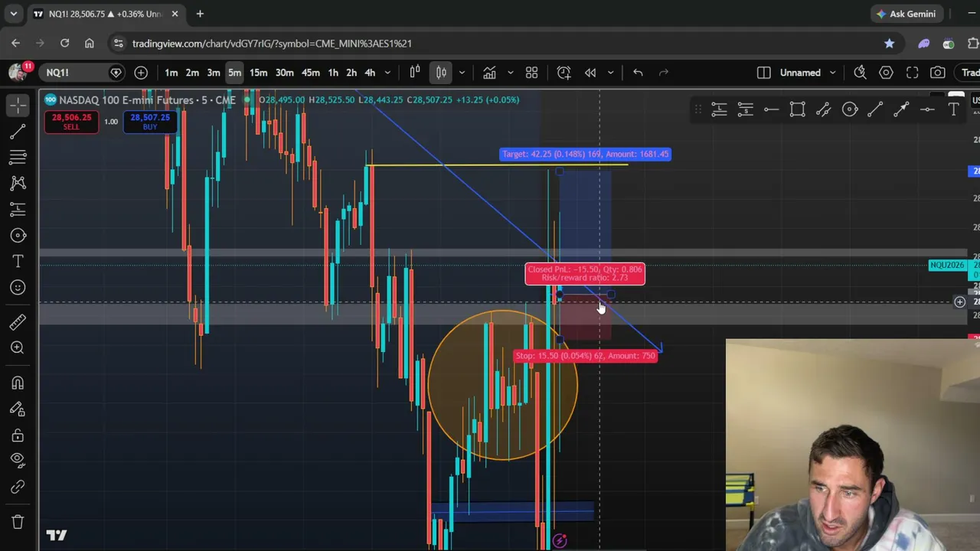Select the candles chart style button
Screen dimensions: 980x551
pos(441,73)
